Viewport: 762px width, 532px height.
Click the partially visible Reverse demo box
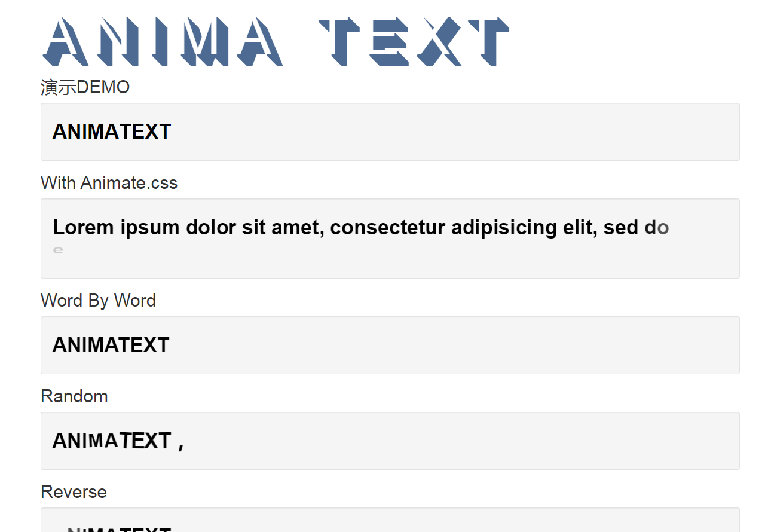point(390,520)
